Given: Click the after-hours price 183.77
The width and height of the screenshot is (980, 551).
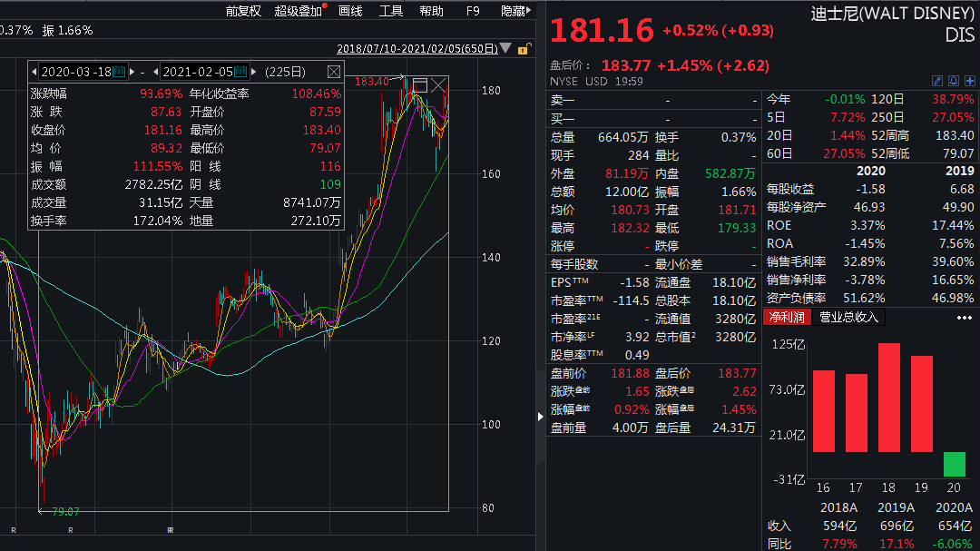Looking at the screenshot, I should pos(625,65).
